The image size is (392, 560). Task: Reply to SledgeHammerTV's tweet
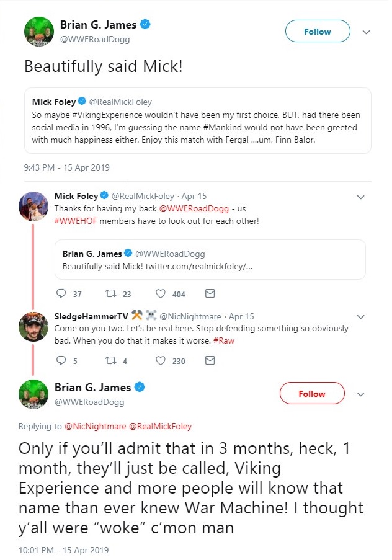[x=61, y=360]
